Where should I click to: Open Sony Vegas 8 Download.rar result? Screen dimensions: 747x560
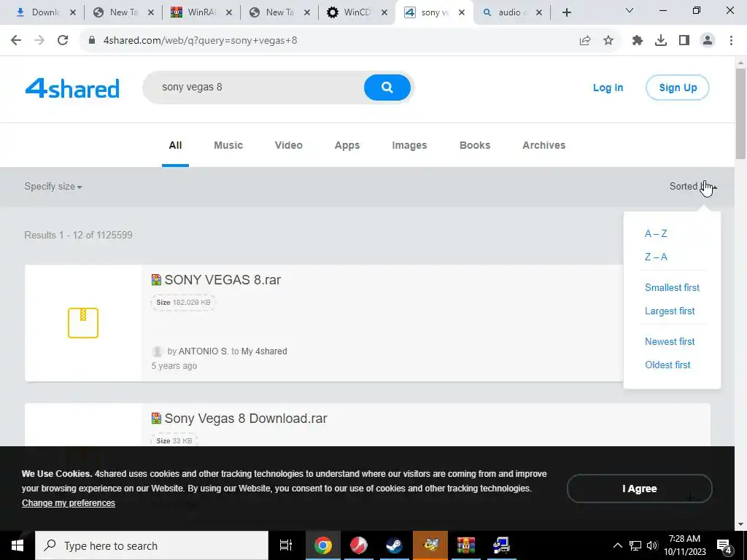tap(246, 419)
